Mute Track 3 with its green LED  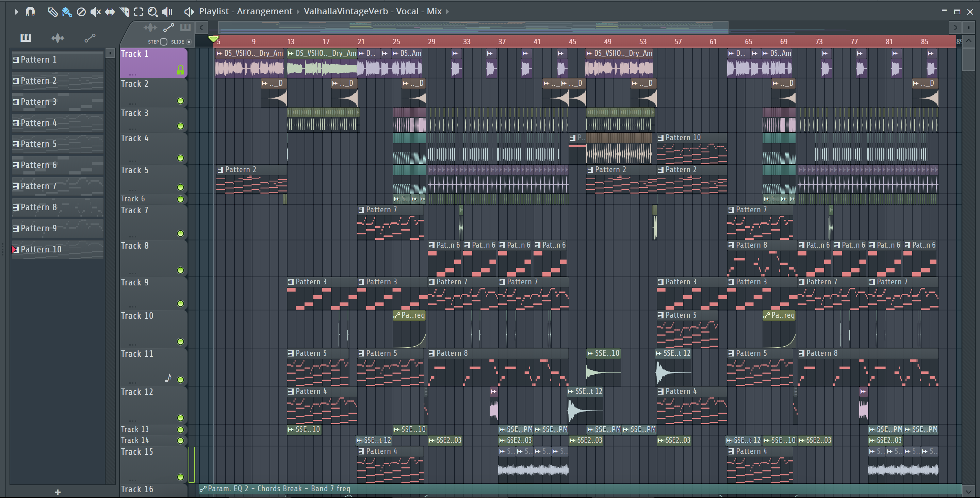click(181, 126)
